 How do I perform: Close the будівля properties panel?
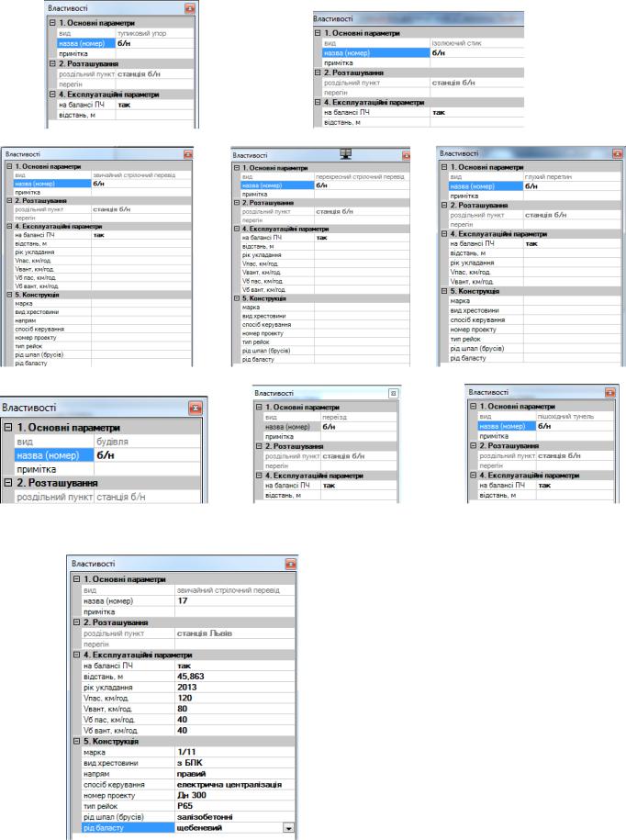pyautogui.click(x=196, y=409)
